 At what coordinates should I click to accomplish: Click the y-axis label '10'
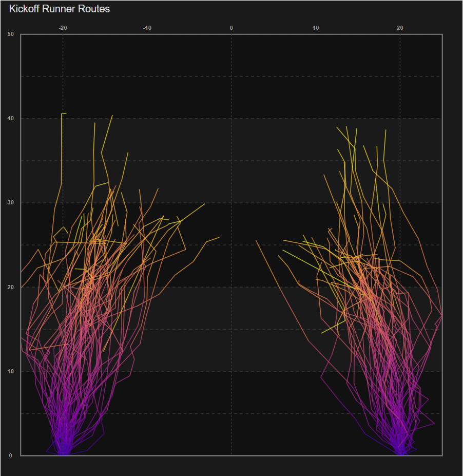(11, 371)
